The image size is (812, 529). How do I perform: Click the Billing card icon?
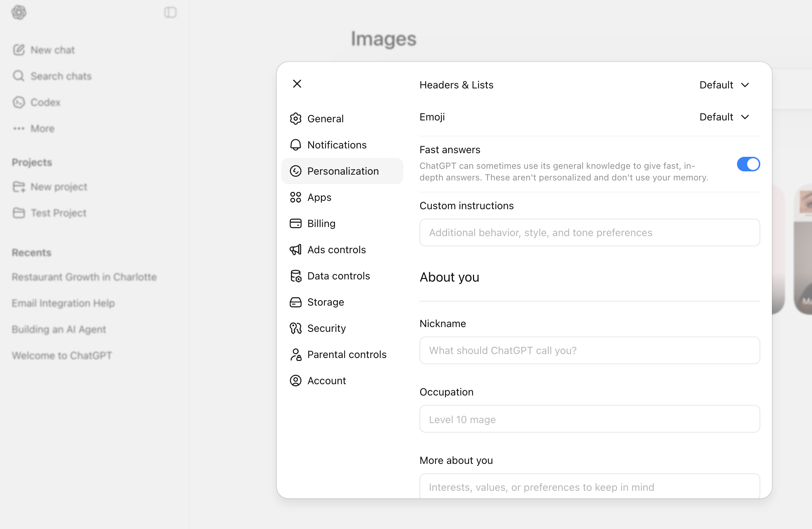[x=296, y=223]
